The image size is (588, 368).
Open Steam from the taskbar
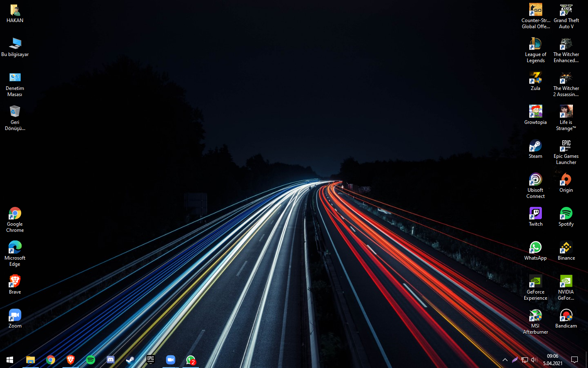(131, 360)
